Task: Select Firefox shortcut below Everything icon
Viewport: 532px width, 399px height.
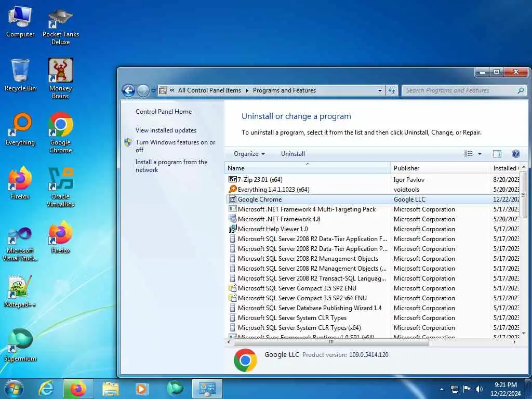Action: [20, 183]
